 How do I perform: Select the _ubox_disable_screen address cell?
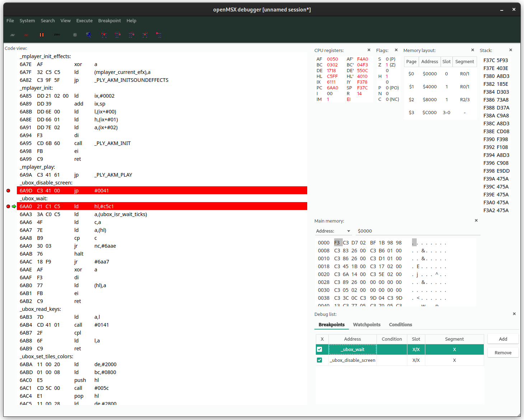coord(352,360)
